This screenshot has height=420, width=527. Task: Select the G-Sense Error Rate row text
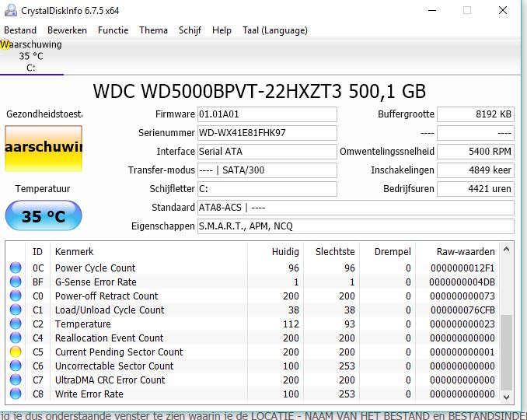96,282
